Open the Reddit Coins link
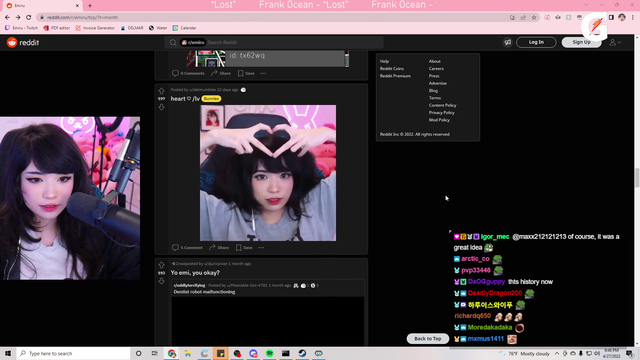640x360 pixels. (x=392, y=69)
